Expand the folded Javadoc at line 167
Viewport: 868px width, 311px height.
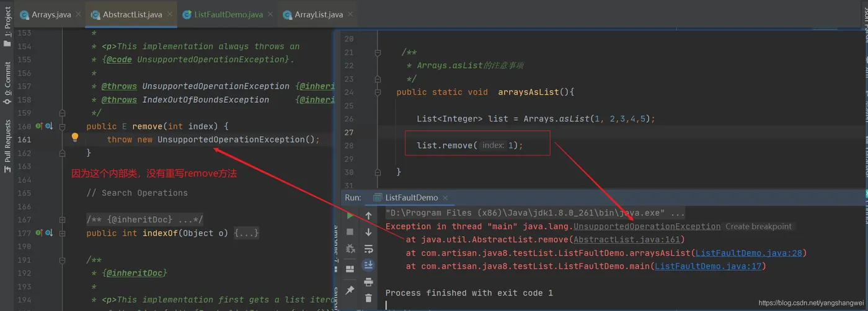(62, 219)
